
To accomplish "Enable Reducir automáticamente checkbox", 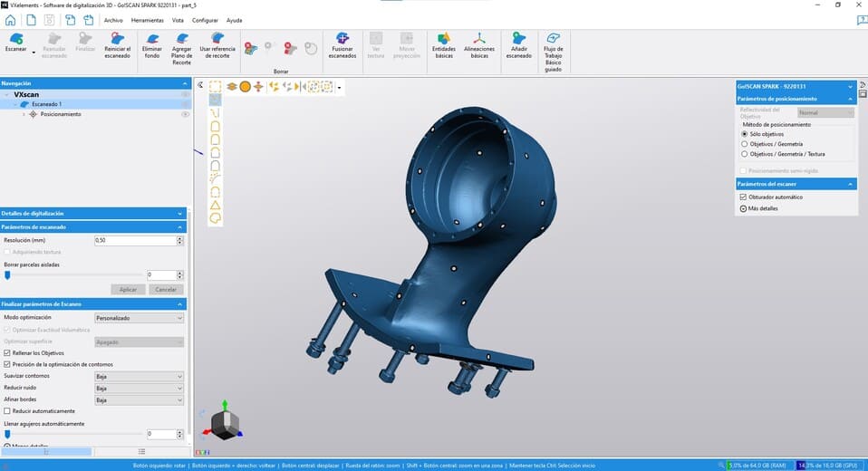I will click(x=7, y=410).
